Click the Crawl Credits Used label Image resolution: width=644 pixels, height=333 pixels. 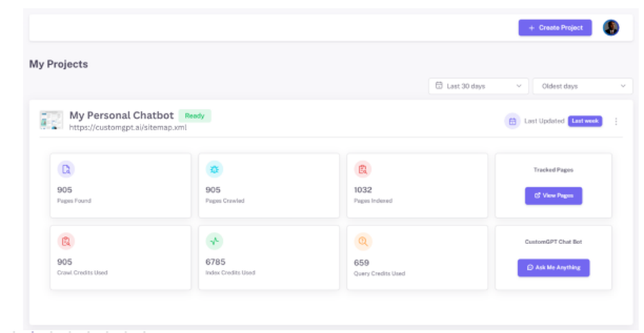[x=82, y=272]
